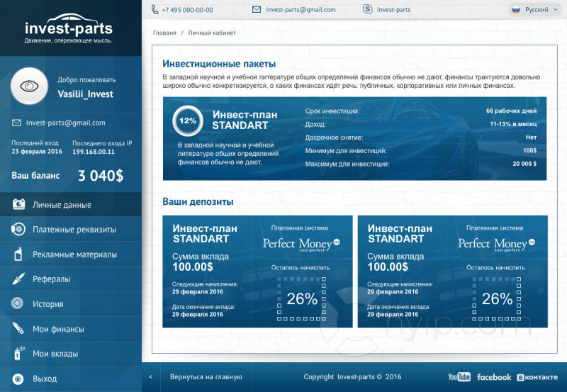Image resolution: width=567 pixels, height=392 pixels.
Task: Click the username Vasilii_Invest
Action: pyautogui.click(x=85, y=94)
